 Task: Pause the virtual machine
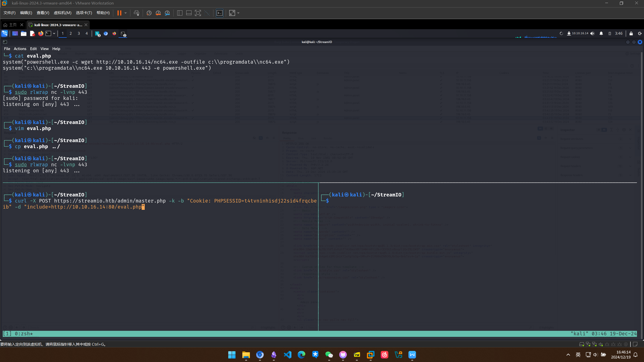click(119, 13)
